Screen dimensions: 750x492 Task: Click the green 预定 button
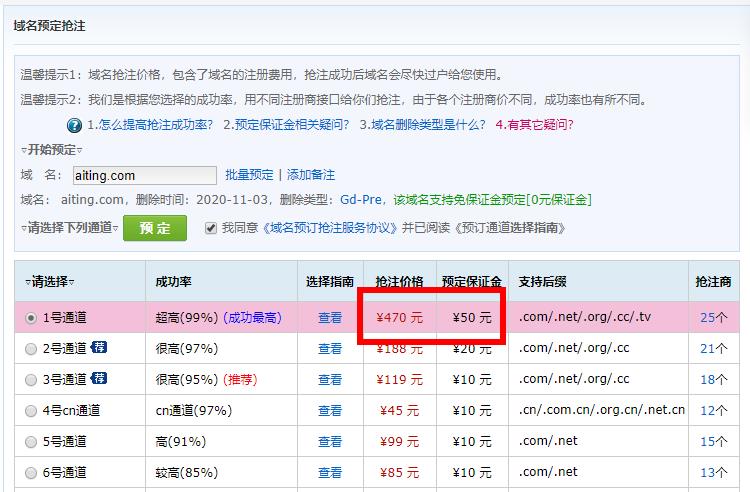click(x=155, y=228)
